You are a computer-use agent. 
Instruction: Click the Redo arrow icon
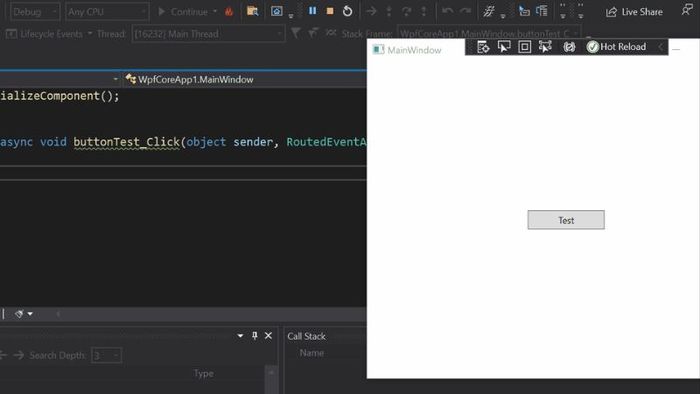coord(465,12)
